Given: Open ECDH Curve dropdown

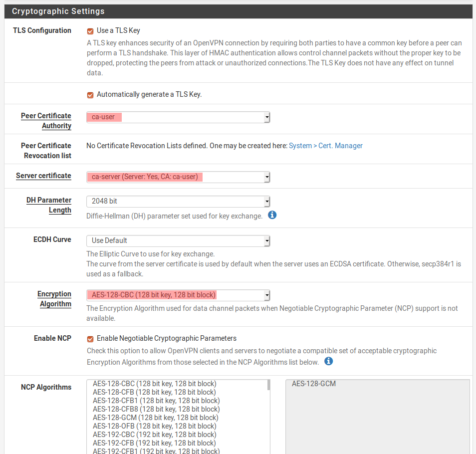Looking at the screenshot, I should pyautogui.click(x=178, y=240).
